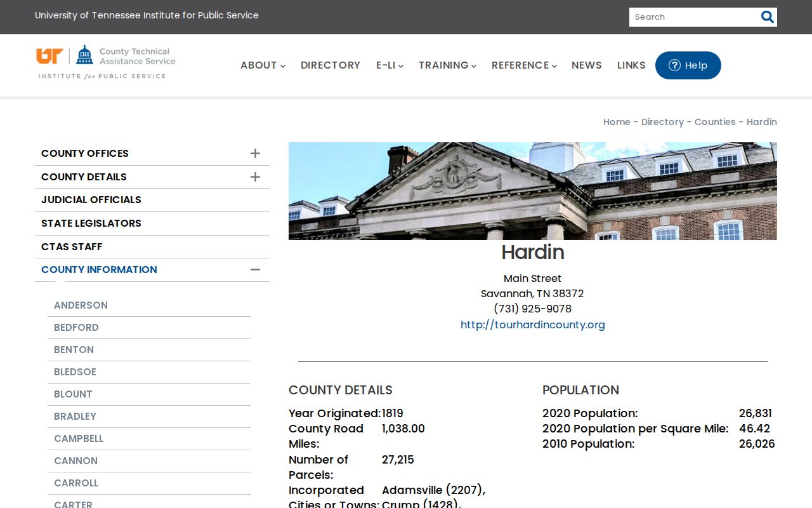
Task: Click the County Information sidebar heading
Action: coord(99,269)
